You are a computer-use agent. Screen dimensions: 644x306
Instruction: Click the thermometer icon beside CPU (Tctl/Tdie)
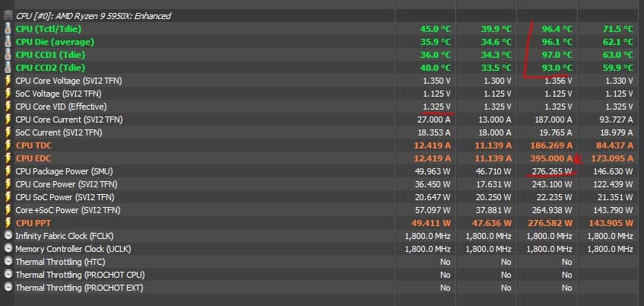[8, 29]
